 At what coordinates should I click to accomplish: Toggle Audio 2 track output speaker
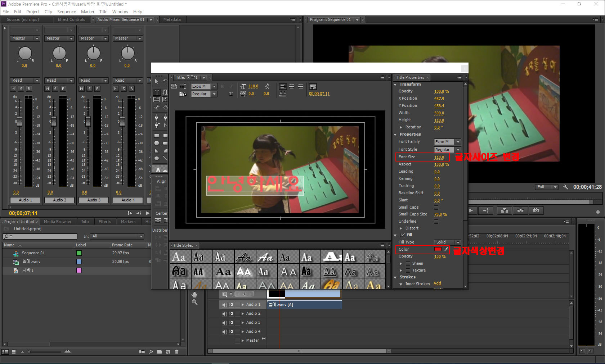click(225, 314)
